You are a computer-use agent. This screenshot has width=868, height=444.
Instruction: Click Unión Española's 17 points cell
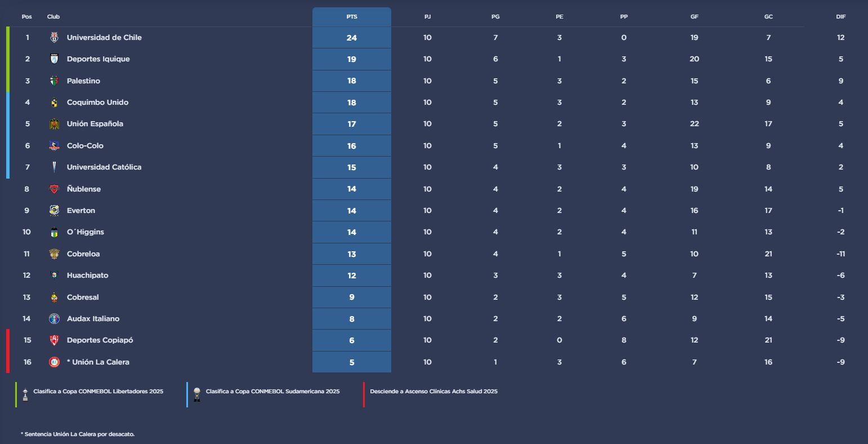352,124
